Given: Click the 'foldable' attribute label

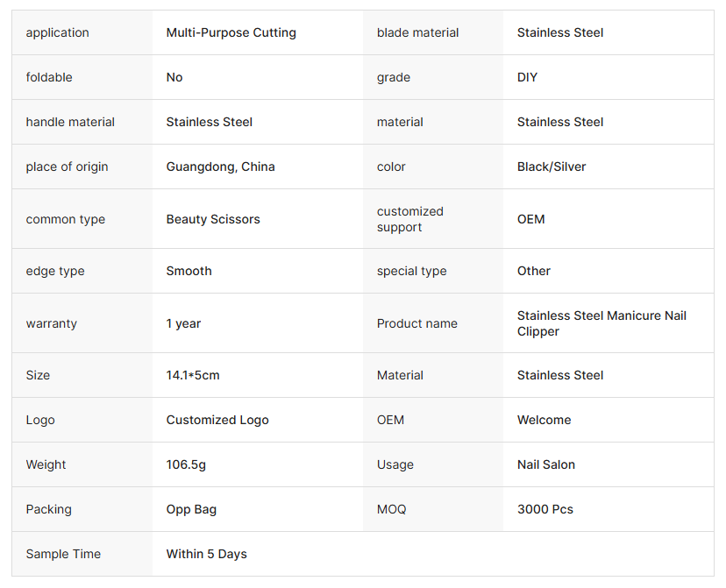Looking at the screenshot, I should pos(49,77).
